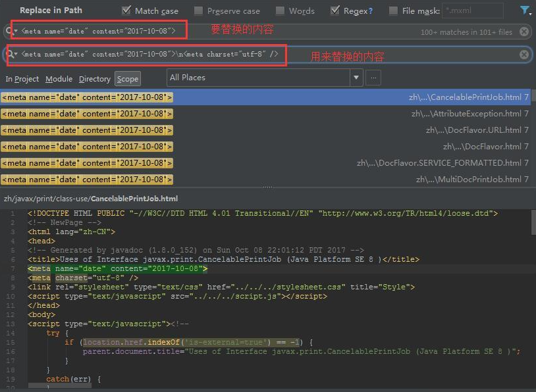Open scope editor with ellipsis button
The width and height of the screenshot is (536, 392).
pyautogui.click(x=373, y=78)
